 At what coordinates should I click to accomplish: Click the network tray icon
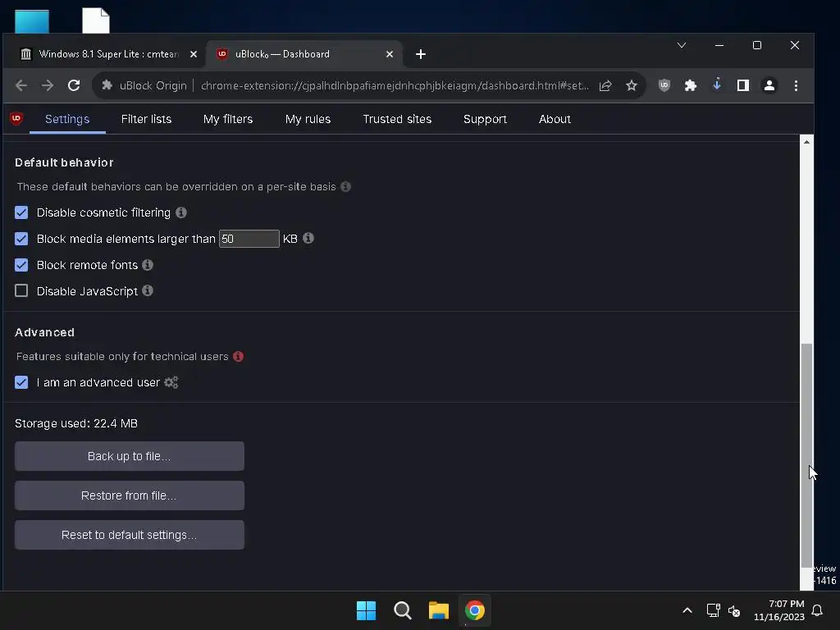click(x=713, y=610)
